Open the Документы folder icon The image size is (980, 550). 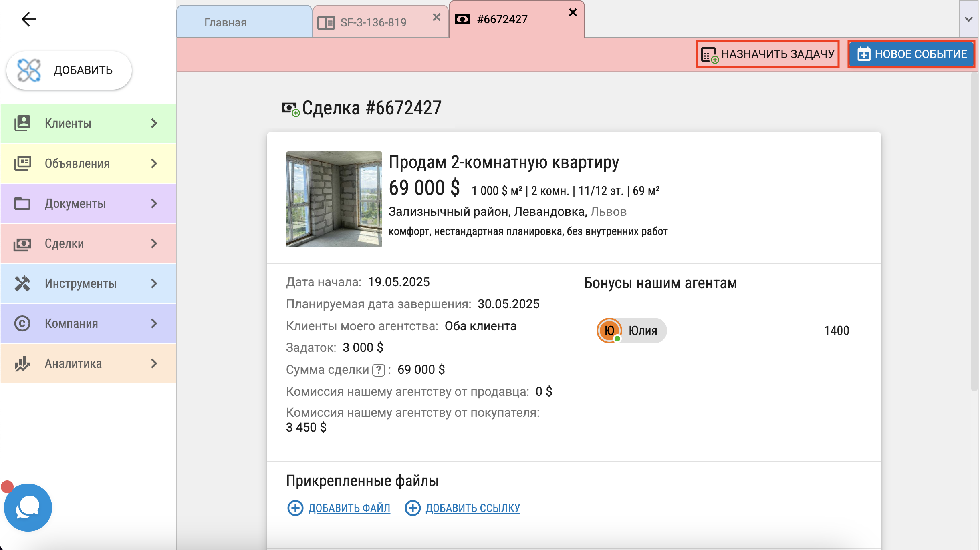coord(22,203)
